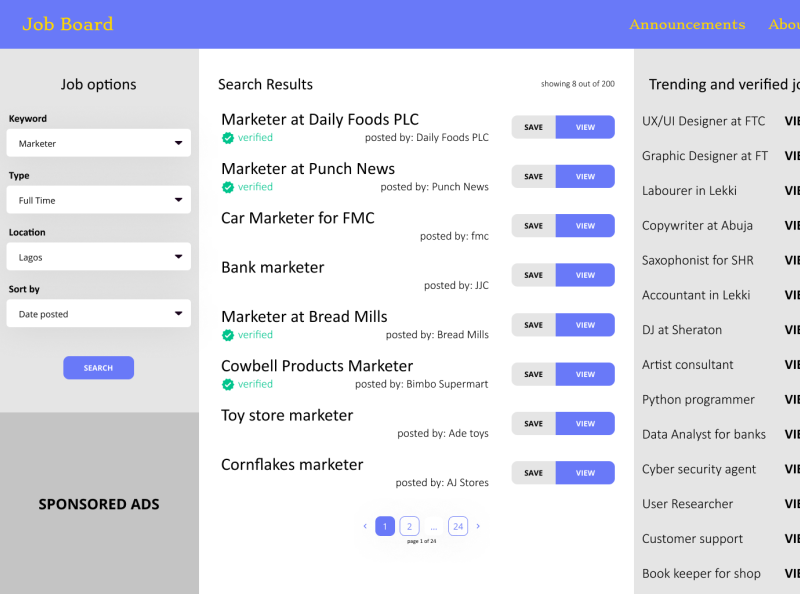Viewport: 800px width, 594px height.
Task: View the Marketer at Daily Foods PLC job
Action: [585, 127]
